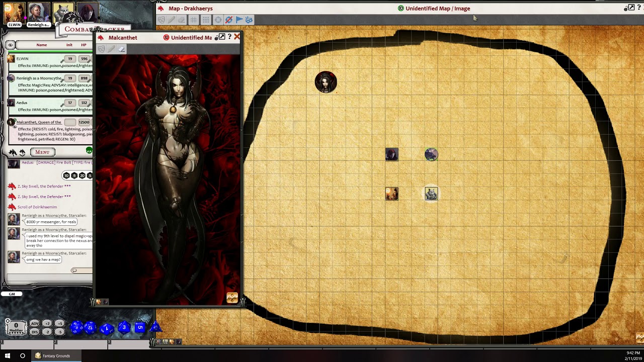Viewport: 644px width, 362px height.
Task: Click the ELWIN token at map center
Action: click(x=391, y=194)
